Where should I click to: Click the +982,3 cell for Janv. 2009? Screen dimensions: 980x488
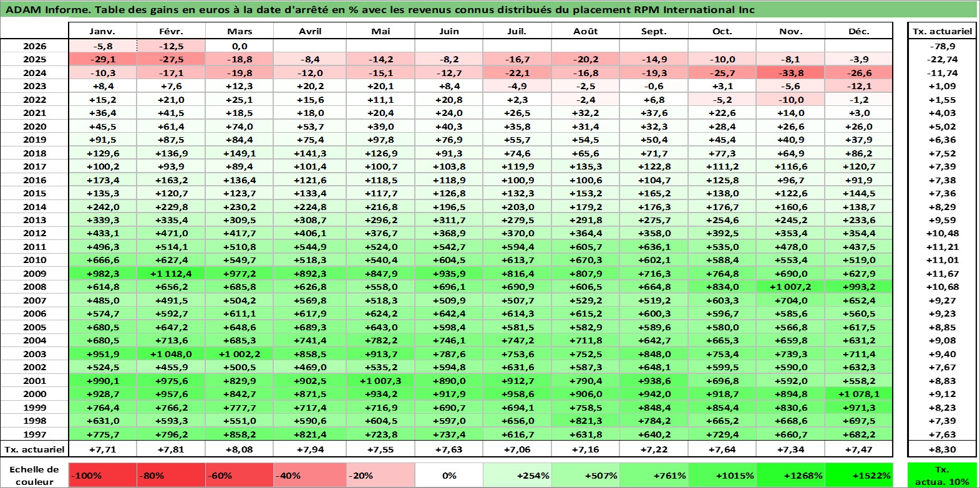[x=102, y=274]
